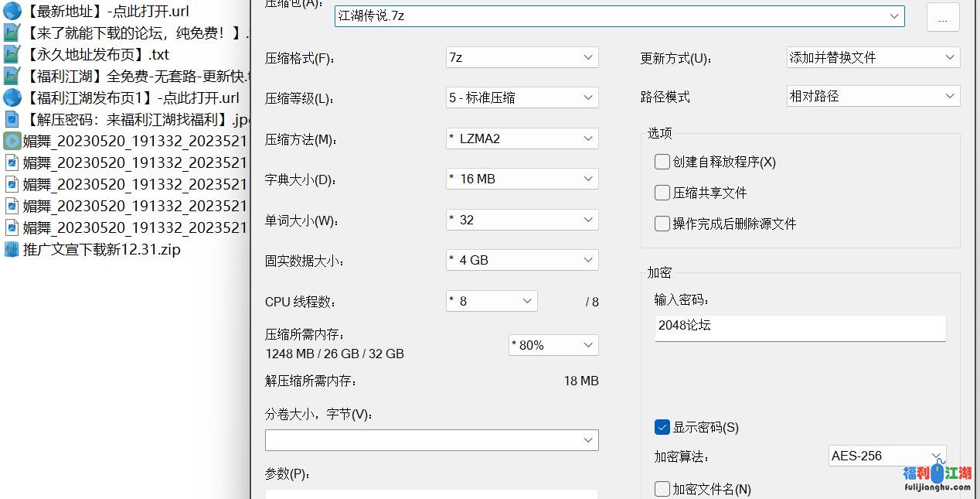Open the 压缩格式 7z dropdown
The height and width of the screenshot is (499, 980).
pos(522,57)
